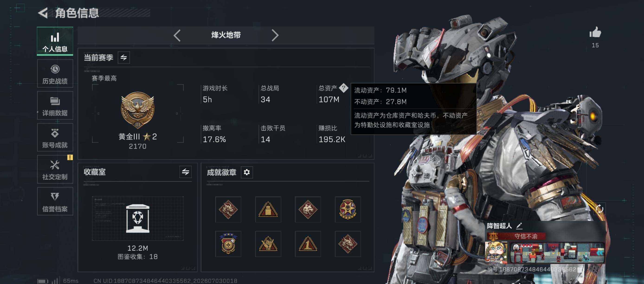This screenshot has width=644, height=284.
Task: Open the 详细数据 tab
Action: coord(55,106)
